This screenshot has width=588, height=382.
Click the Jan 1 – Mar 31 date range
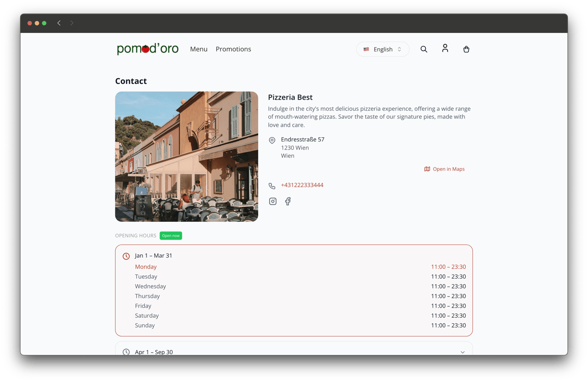(x=153, y=256)
